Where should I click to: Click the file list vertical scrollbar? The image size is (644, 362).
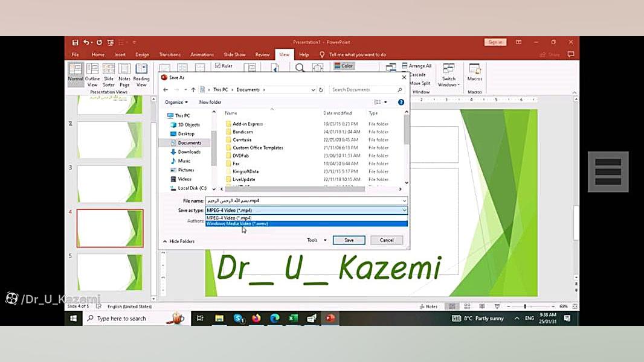click(x=407, y=129)
